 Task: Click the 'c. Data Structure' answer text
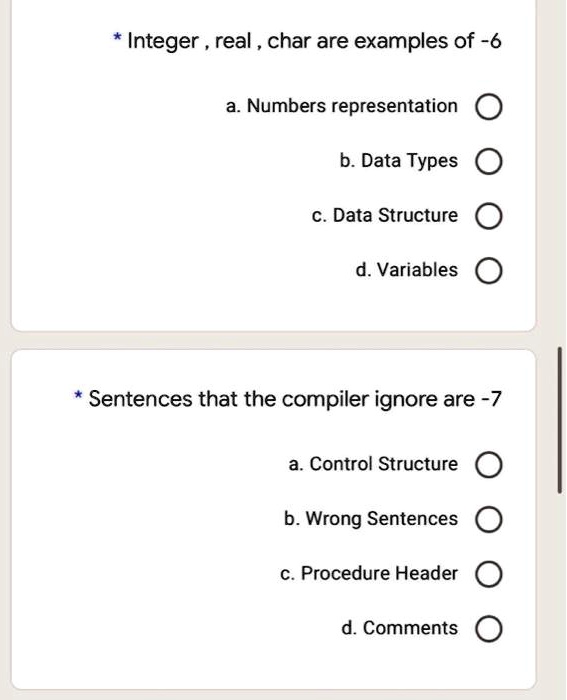click(385, 215)
